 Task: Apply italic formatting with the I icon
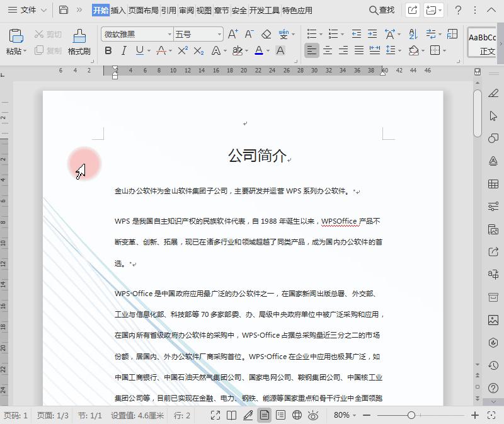123,50
